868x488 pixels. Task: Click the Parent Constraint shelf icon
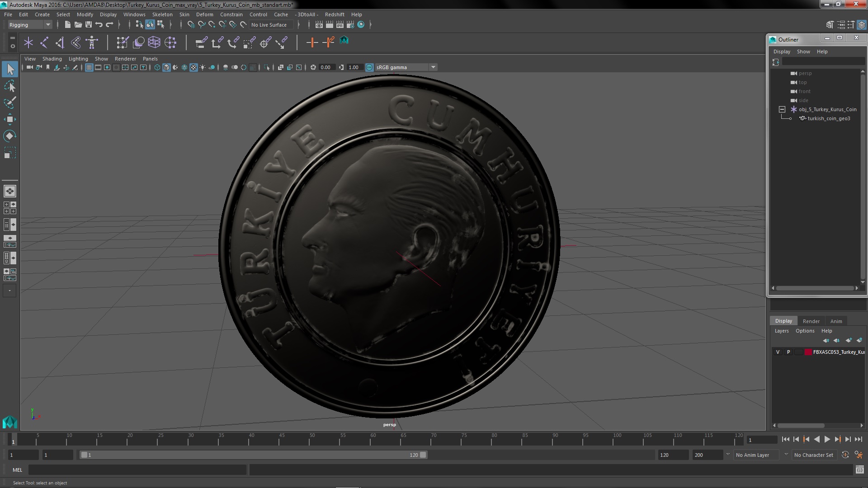[x=201, y=42]
